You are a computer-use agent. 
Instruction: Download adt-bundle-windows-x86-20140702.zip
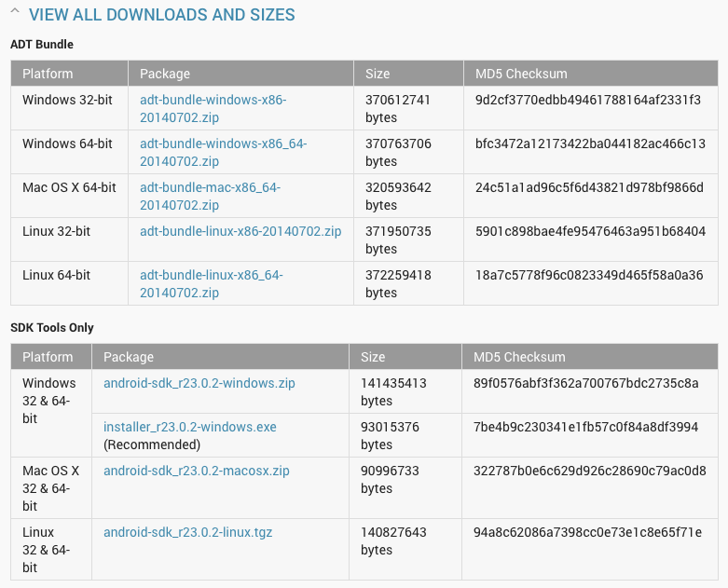coord(213,109)
